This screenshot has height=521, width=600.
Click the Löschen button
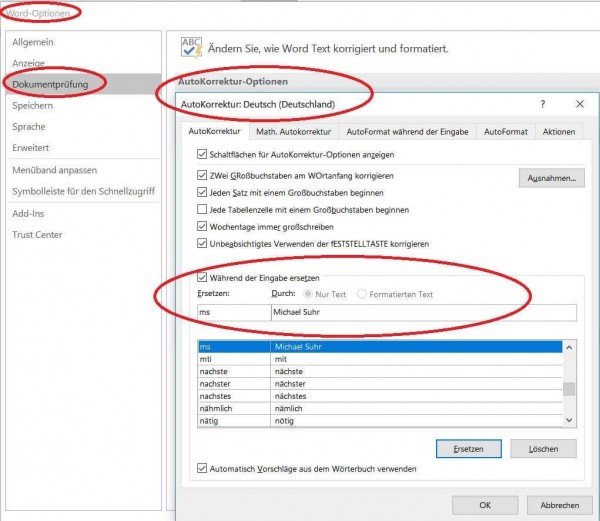[543, 449]
